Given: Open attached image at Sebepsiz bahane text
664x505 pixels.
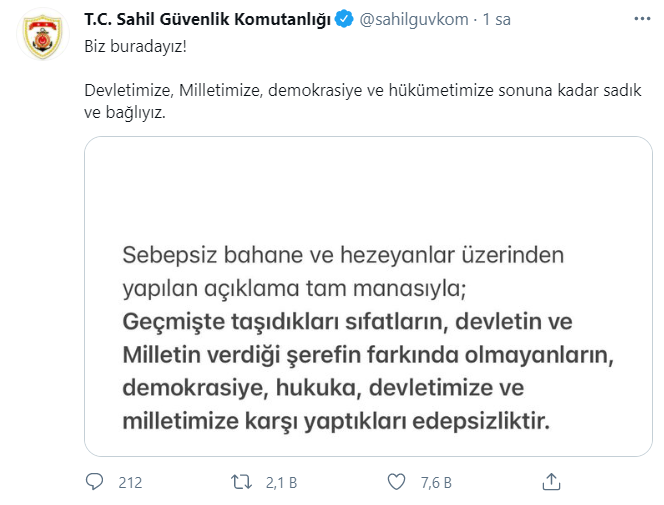Looking at the screenshot, I should point(343,255).
